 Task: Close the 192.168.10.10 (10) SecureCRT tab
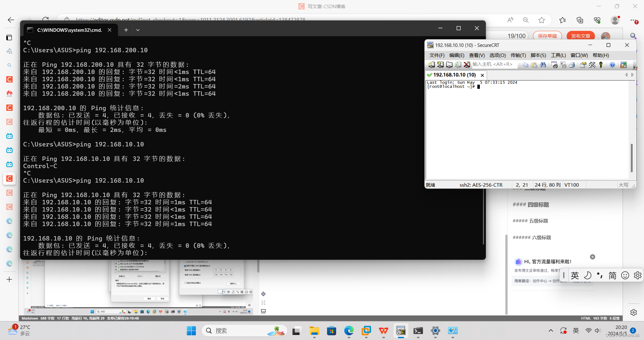tap(482, 75)
